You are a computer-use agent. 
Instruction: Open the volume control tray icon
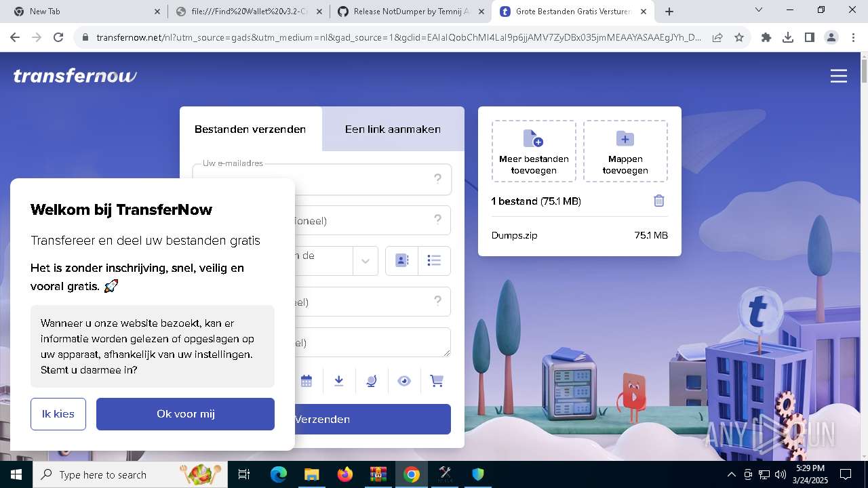coord(781,474)
